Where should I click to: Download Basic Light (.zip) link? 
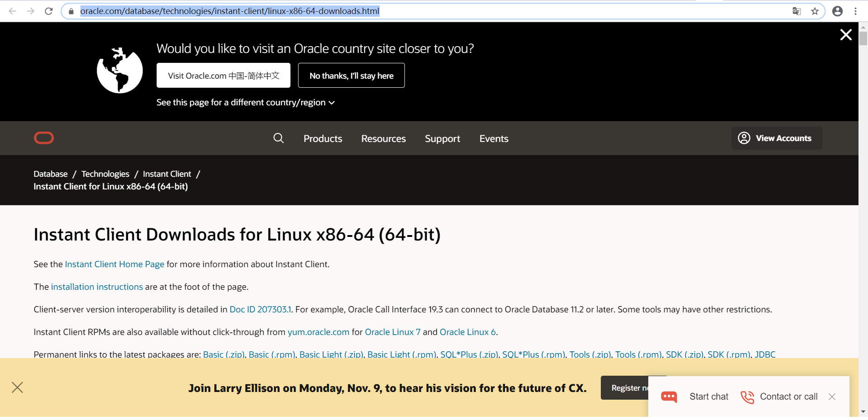point(331,354)
